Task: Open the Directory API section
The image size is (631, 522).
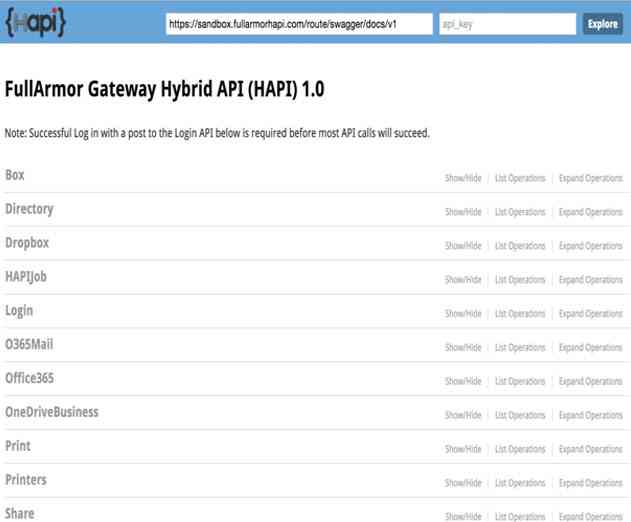Action: pyautogui.click(x=29, y=209)
